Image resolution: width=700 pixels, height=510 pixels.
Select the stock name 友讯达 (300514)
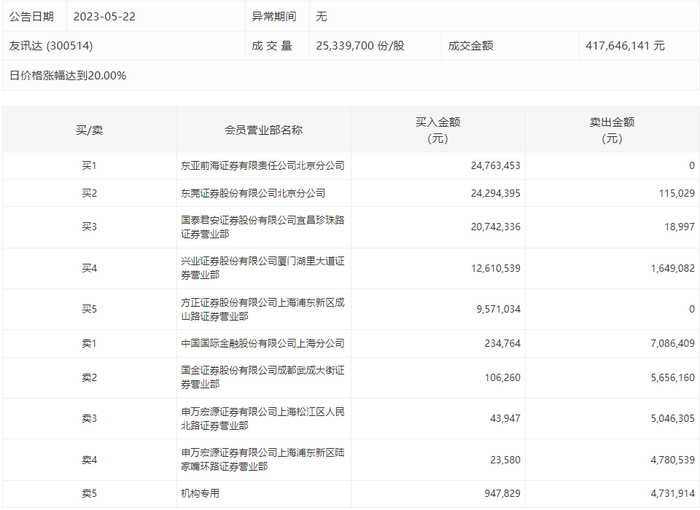point(51,46)
